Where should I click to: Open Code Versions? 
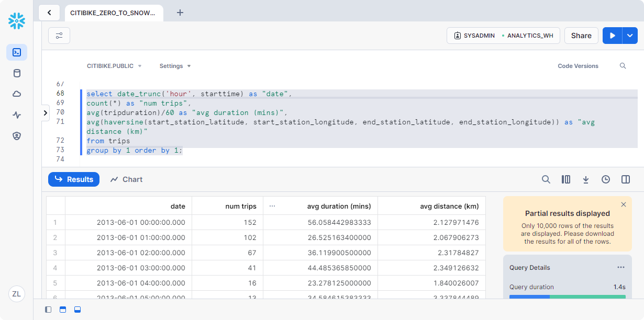click(x=578, y=66)
